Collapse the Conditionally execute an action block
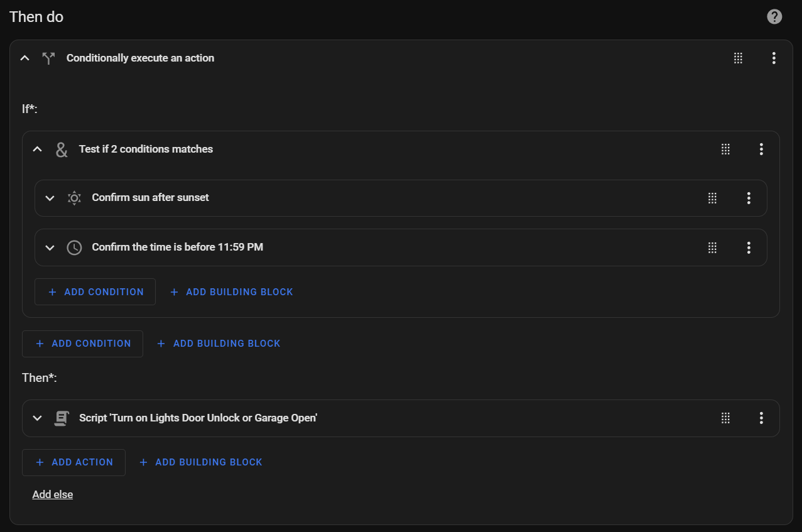This screenshot has width=802, height=532. (x=25, y=58)
